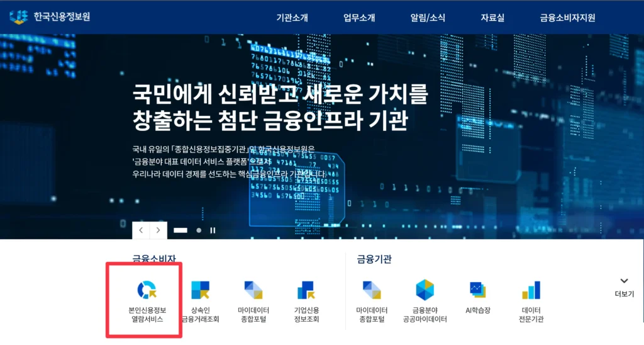Screen dimensions: 644x345
Task: Click the 한국신용정보원 logo in header
Action: 50,17
